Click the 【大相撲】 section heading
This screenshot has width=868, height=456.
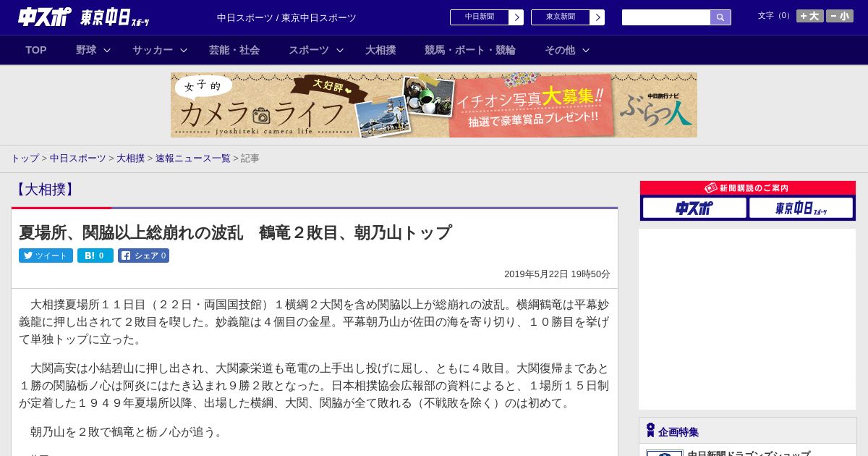(45, 190)
